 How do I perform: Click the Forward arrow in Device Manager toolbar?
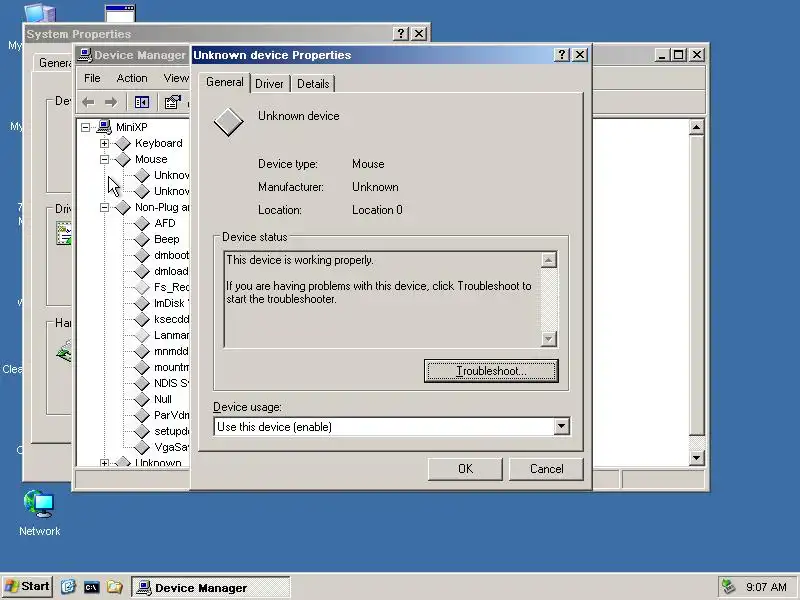[111, 103]
